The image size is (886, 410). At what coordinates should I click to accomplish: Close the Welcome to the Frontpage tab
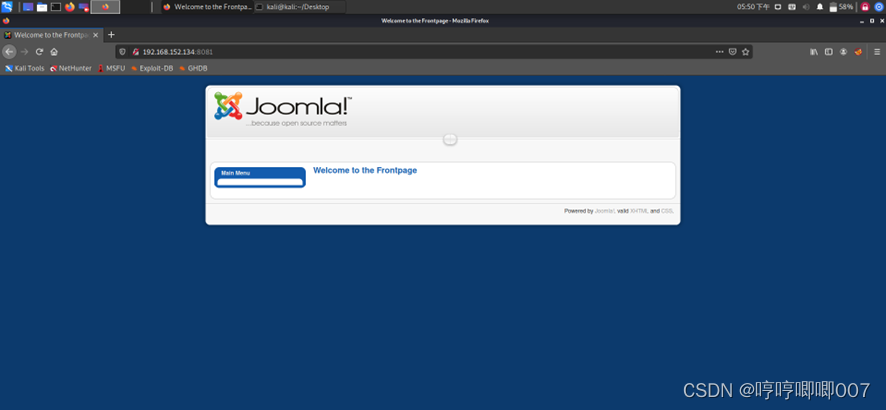click(x=95, y=35)
